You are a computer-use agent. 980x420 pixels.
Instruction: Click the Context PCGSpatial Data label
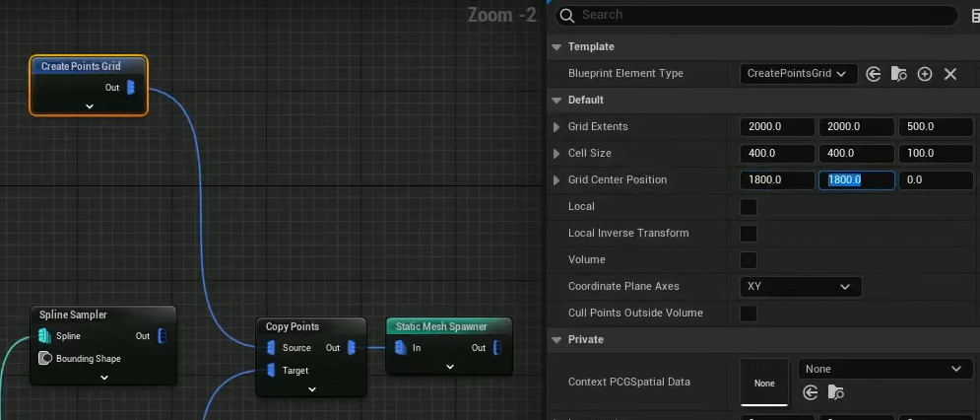point(631,382)
